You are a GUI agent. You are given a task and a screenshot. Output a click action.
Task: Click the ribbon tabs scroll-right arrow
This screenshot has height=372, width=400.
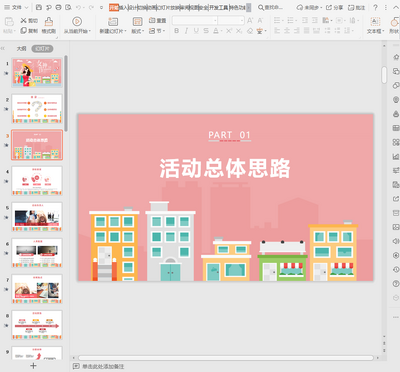pyautogui.click(x=249, y=7)
